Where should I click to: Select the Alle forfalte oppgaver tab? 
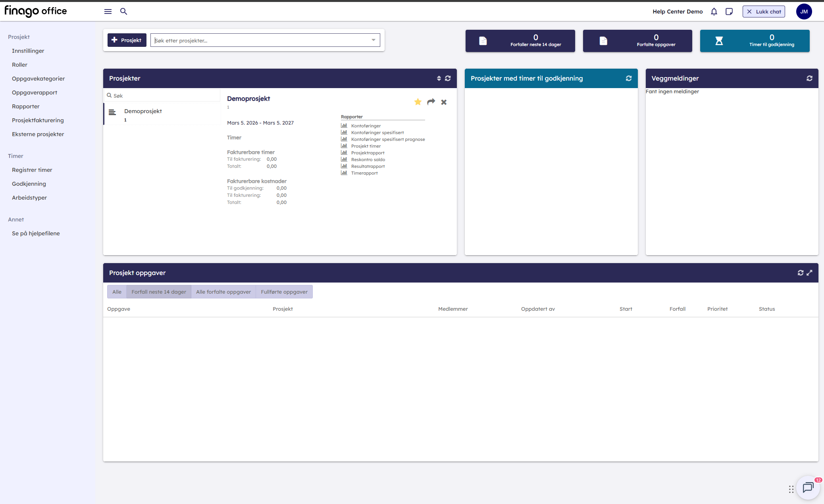223,292
